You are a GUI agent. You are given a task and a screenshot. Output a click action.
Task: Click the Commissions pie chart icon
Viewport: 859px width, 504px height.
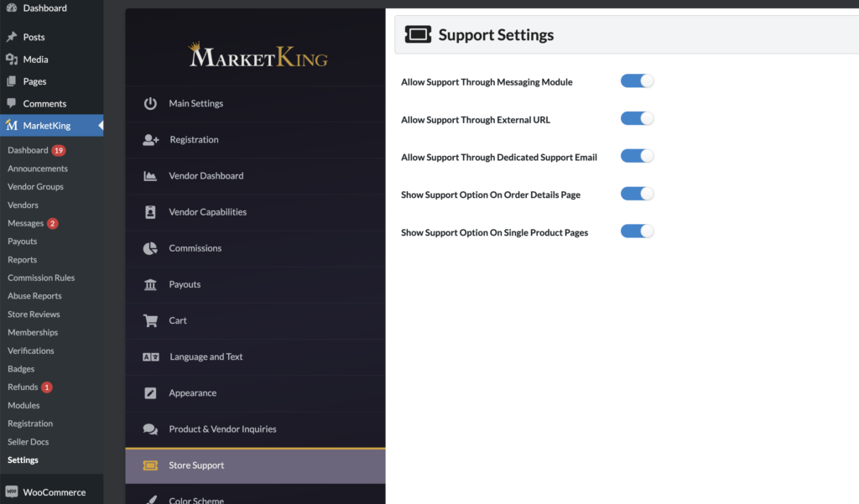[150, 248]
